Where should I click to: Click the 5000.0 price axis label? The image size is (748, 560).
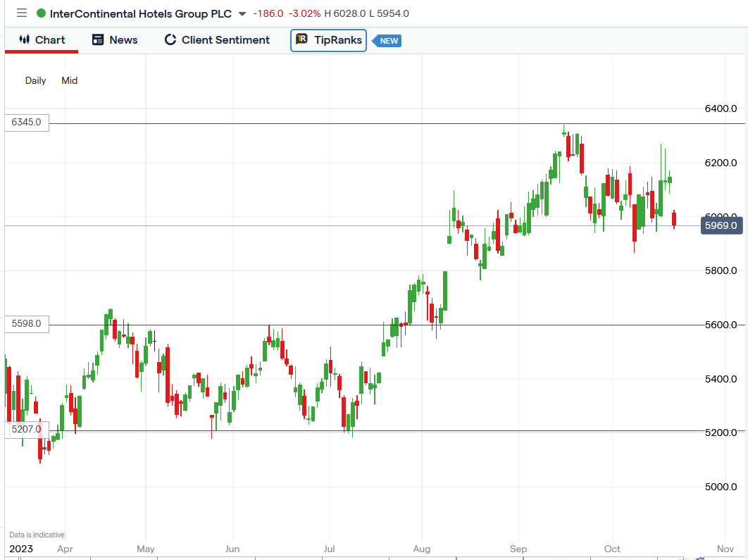721,487
